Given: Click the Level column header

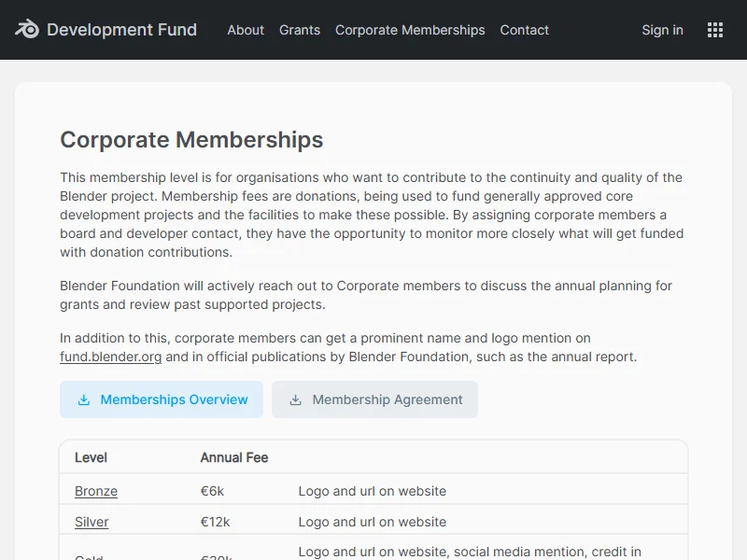Looking at the screenshot, I should click(91, 457).
